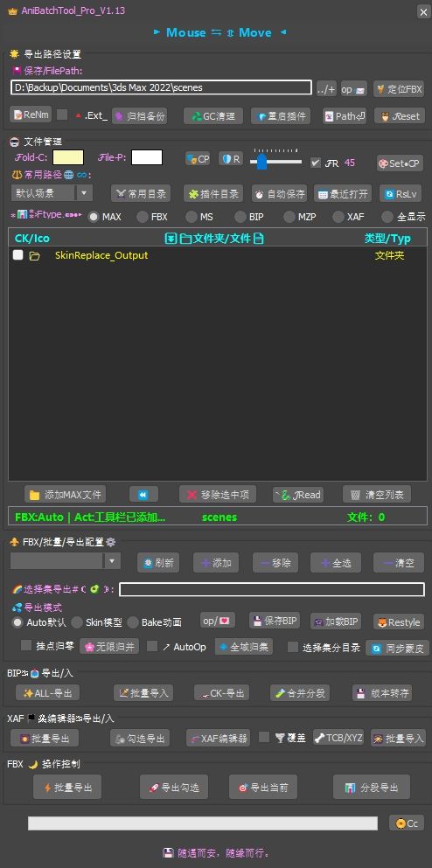
Task: Open the 插件目录 plugin folder
Action: pos(213,194)
